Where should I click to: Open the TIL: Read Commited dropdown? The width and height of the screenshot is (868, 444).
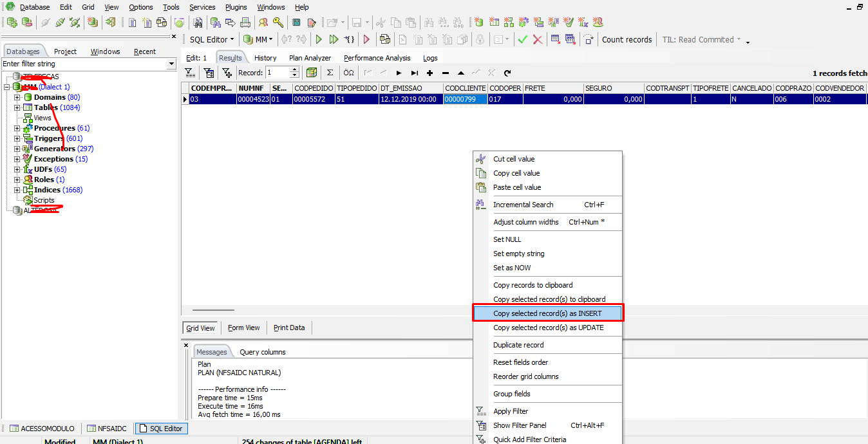pos(701,39)
